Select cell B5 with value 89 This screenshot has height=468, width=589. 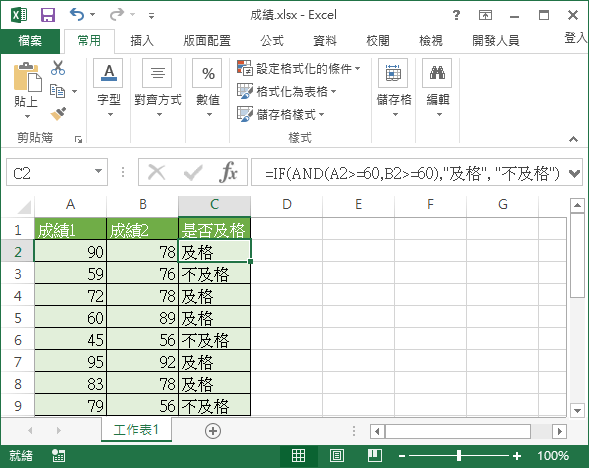(142, 318)
